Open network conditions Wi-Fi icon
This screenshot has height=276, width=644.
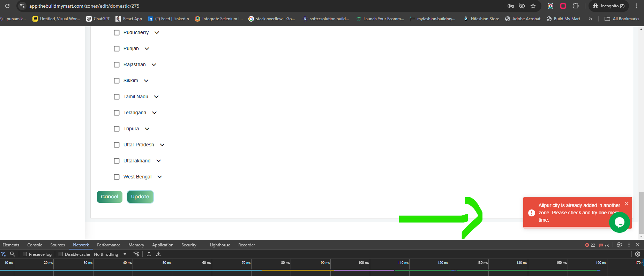click(x=136, y=254)
